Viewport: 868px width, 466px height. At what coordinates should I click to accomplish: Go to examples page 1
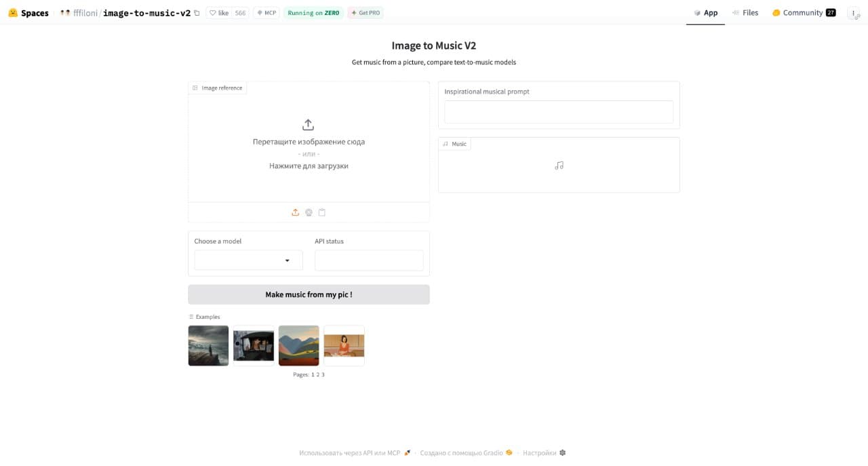(x=313, y=374)
